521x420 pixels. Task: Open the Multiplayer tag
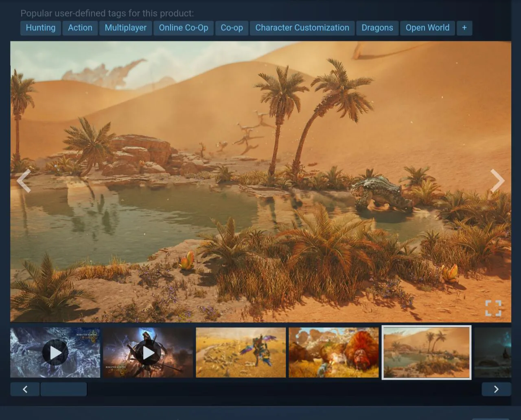(125, 28)
